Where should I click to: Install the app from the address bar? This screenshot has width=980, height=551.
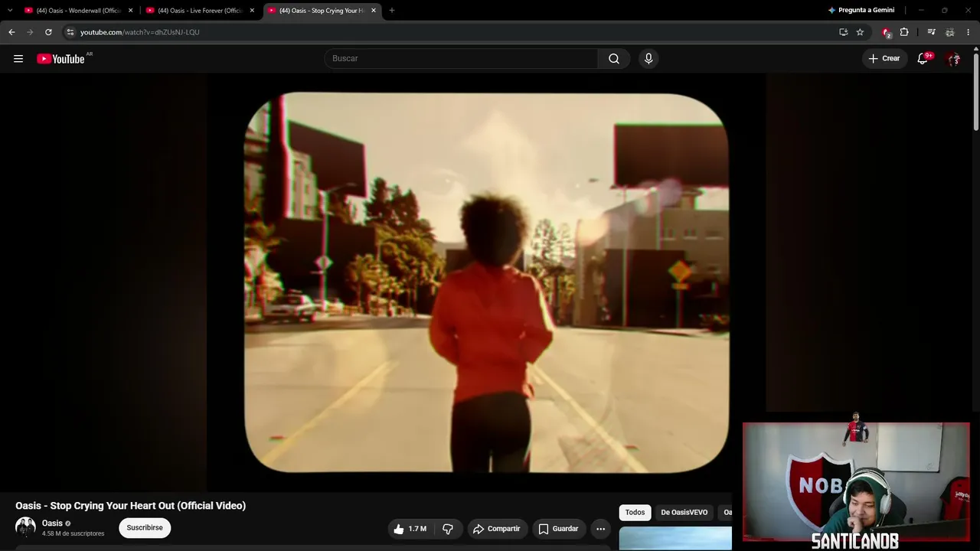(x=843, y=32)
